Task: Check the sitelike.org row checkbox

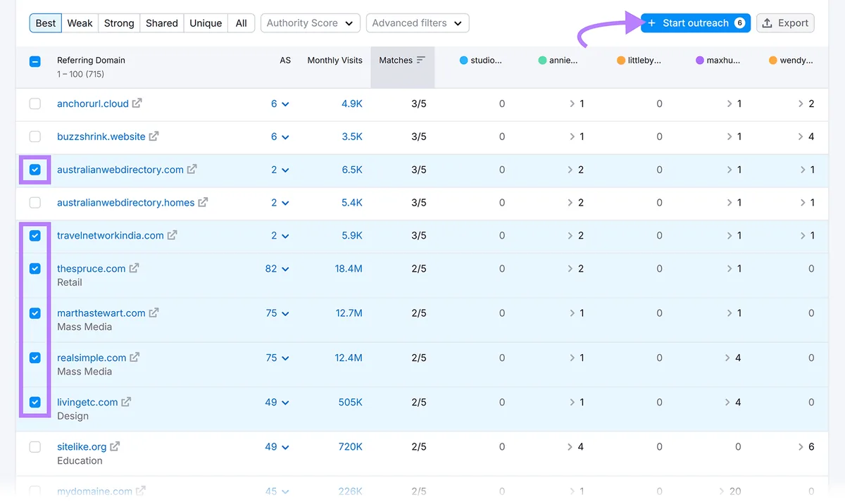Action: pos(35,447)
